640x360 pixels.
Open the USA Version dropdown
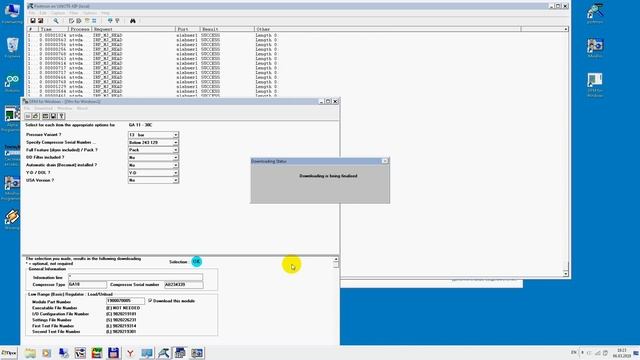click(176, 180)
